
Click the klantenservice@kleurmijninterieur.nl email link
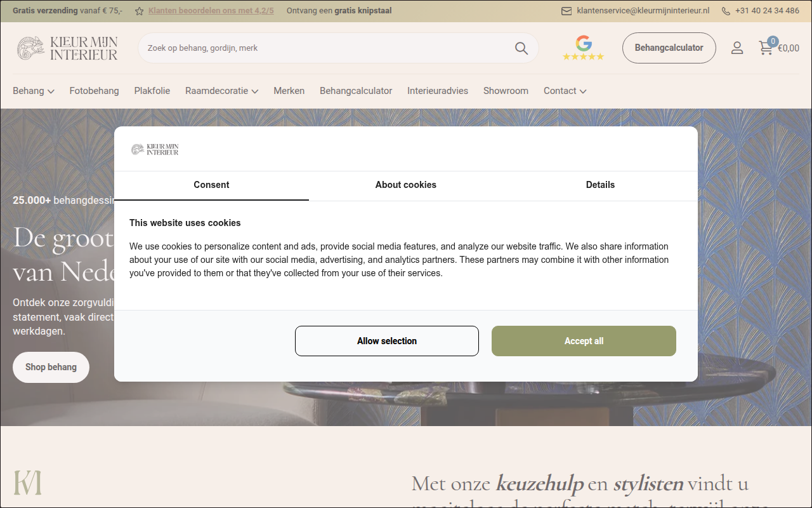pos(643,11)
